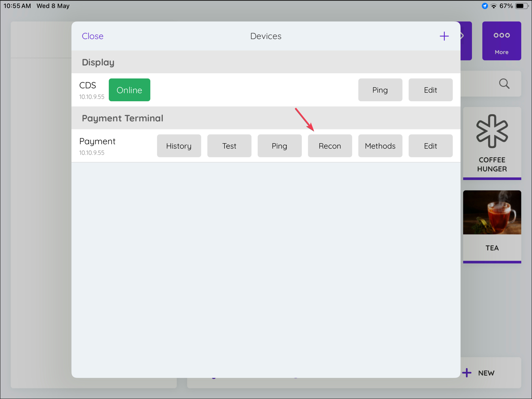Tap the location arrow in the status bar
Image resolution: width=532 pixels, height=399 pixels.
click(x=484, y=6)
